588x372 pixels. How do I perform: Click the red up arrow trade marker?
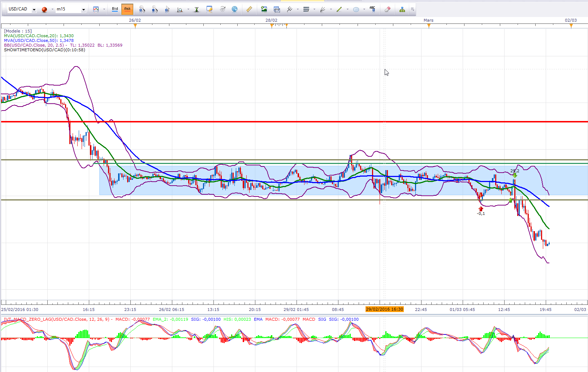pyautogui.click(x=481, y=209)
